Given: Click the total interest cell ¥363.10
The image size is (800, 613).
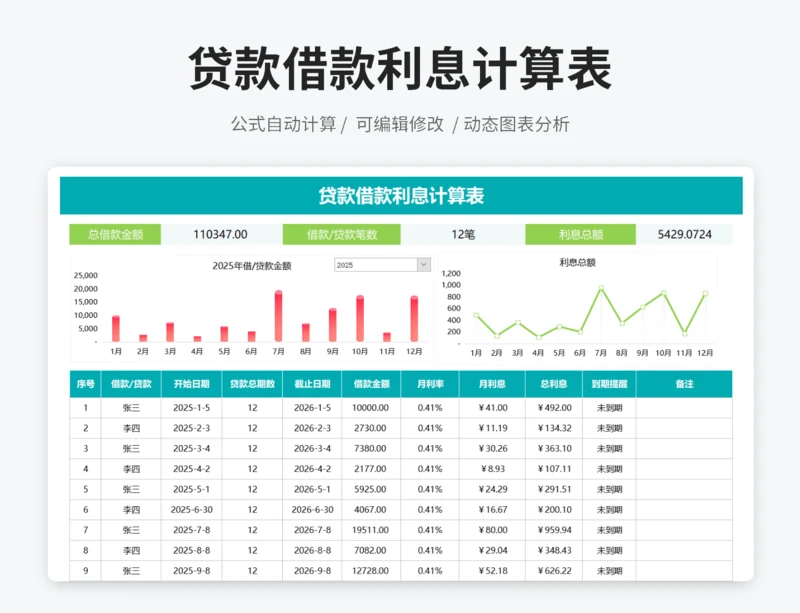Looking at the screenshot, I should coord(554,449).
